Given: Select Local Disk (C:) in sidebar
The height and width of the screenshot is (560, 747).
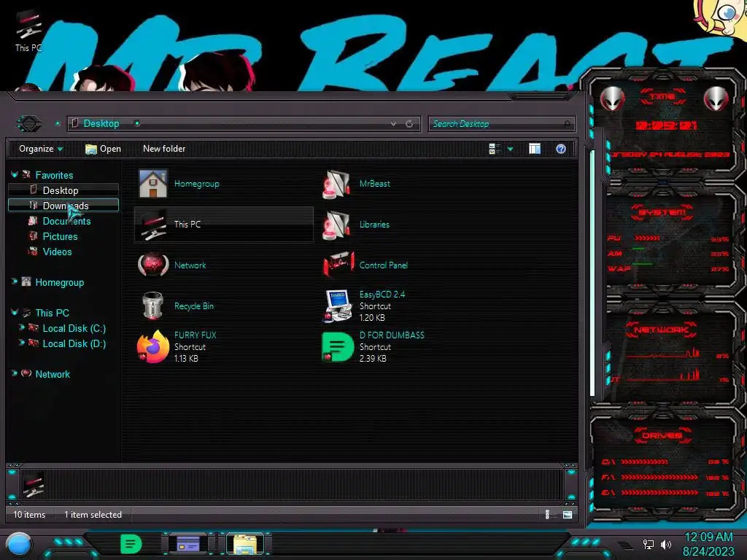Looking at the screenshot, I should (74, 328).
